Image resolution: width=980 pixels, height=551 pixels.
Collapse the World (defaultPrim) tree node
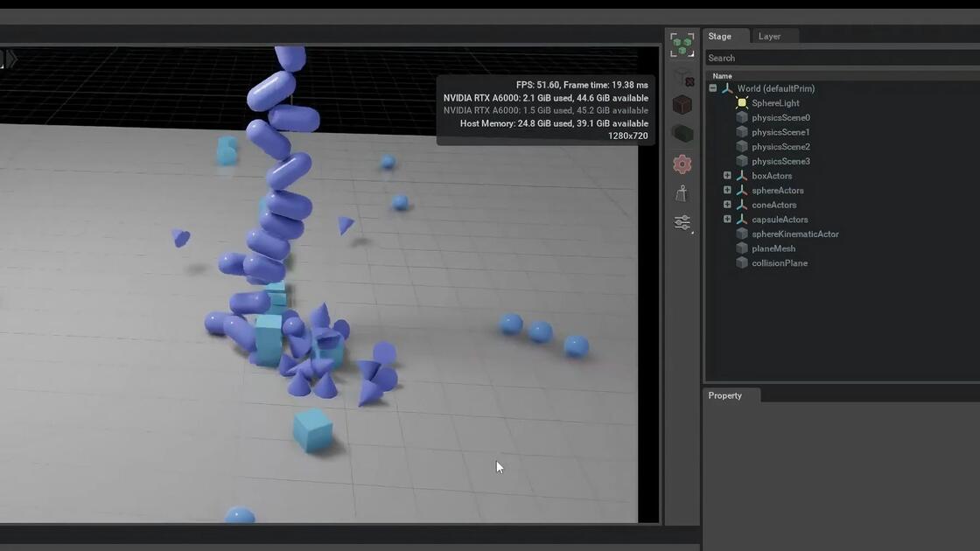(712, 88)
